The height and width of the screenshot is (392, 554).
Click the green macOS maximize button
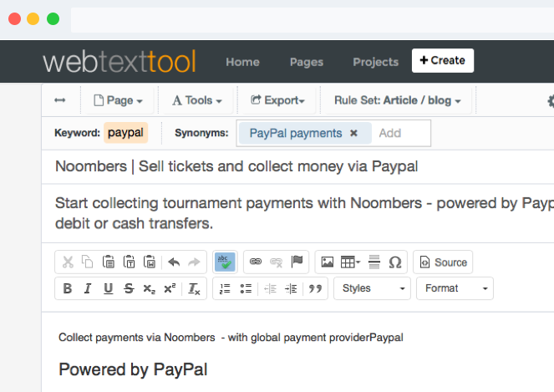pos(53,18)
